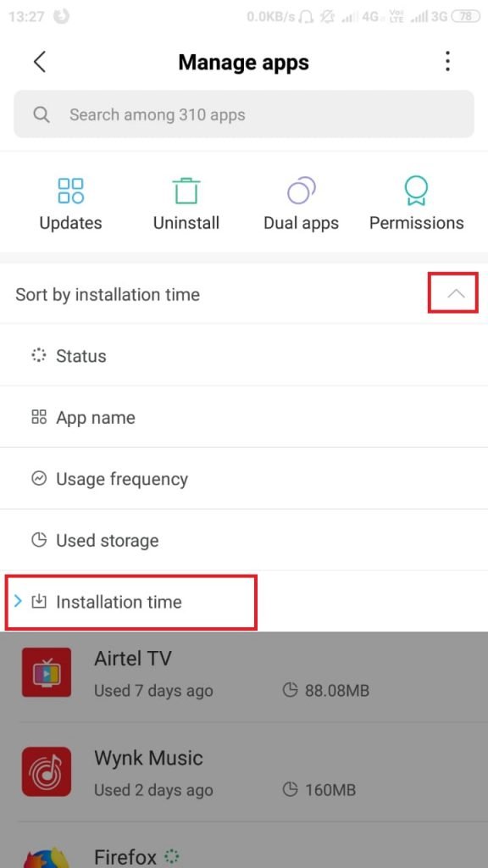Open the three-dot overflow menu
Image resolution: width=488 pixels, height=868 pixels.
click(x=447, y=61)
